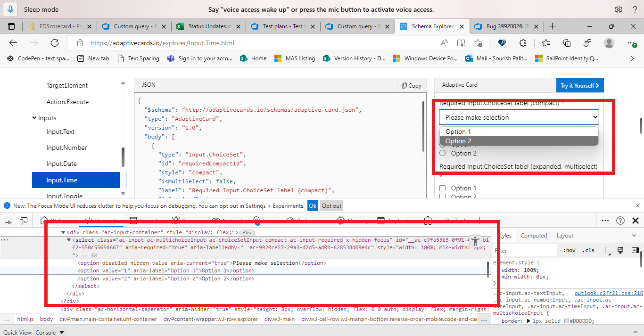Open DevTools help icon
The height and width of the screenshot is (336, 644).
[620, 221]
